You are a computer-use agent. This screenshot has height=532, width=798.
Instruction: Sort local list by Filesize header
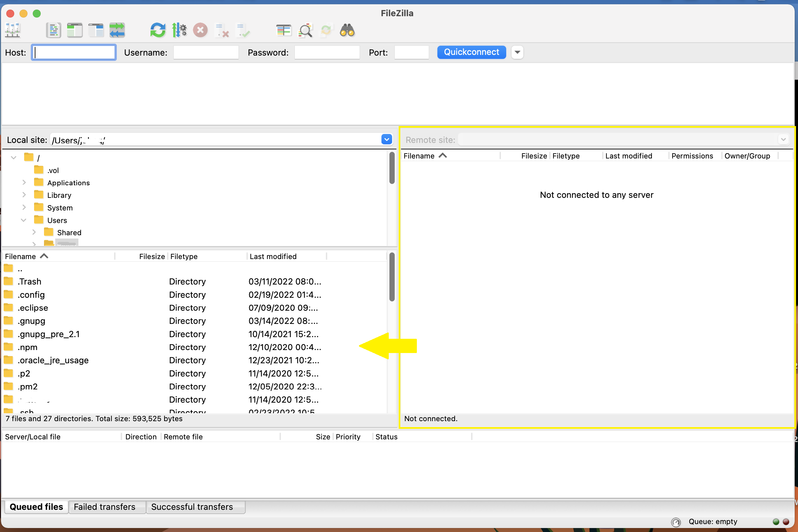pos(141,256)
